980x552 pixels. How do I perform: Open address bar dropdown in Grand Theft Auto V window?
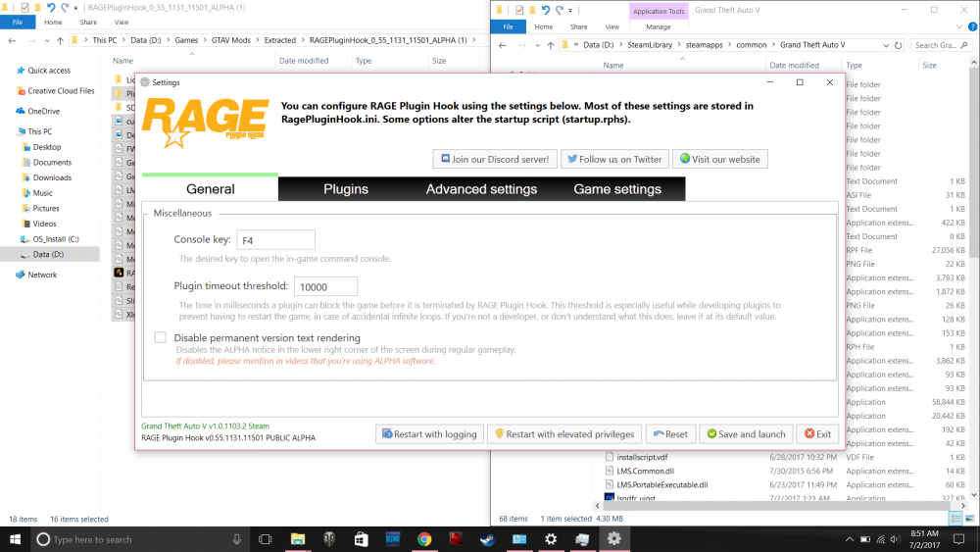tap(886, 45)
